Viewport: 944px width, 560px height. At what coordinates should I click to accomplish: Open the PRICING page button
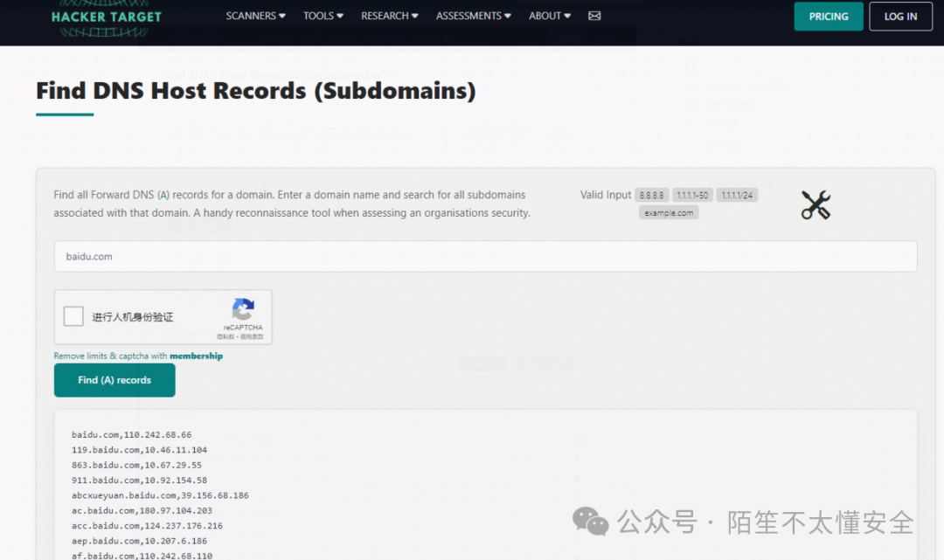coord(828,17)
